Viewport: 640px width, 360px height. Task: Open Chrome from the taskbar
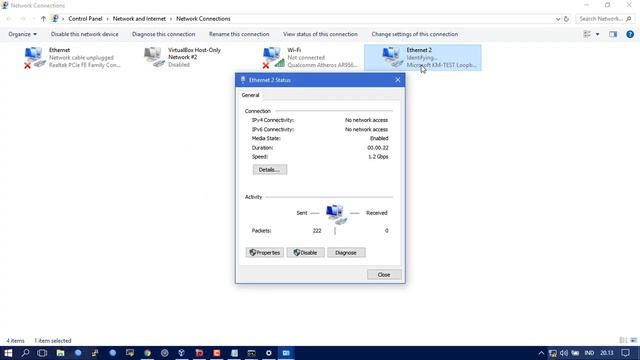coord(147,353)
